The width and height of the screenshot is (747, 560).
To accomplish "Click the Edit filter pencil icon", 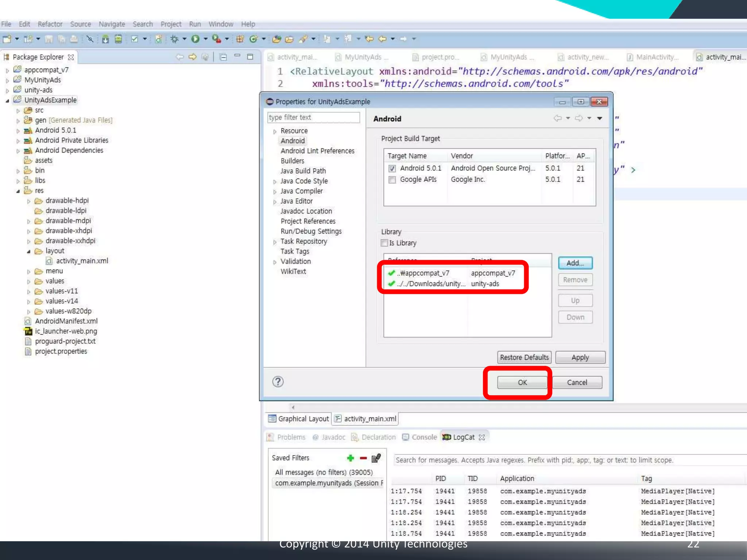I will (x=376, y=458).
